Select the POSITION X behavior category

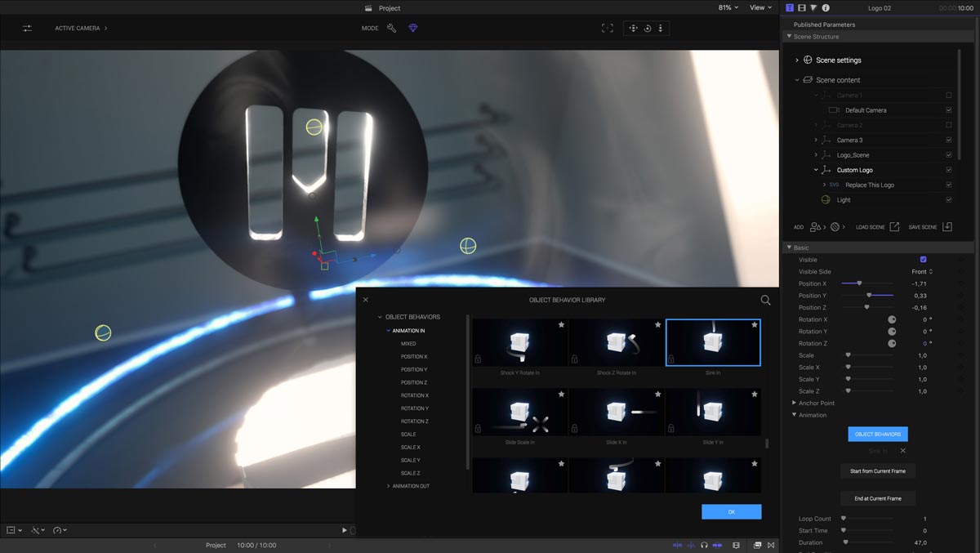(414, 357)
